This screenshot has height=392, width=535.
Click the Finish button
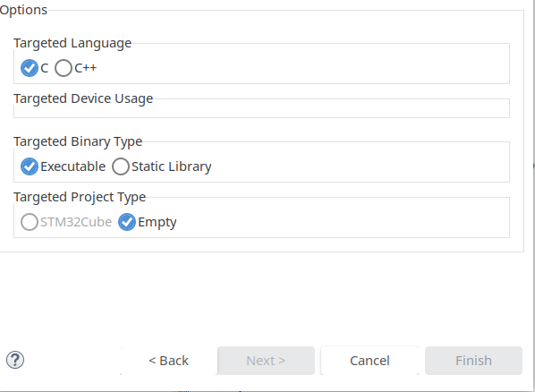(473, 361)
